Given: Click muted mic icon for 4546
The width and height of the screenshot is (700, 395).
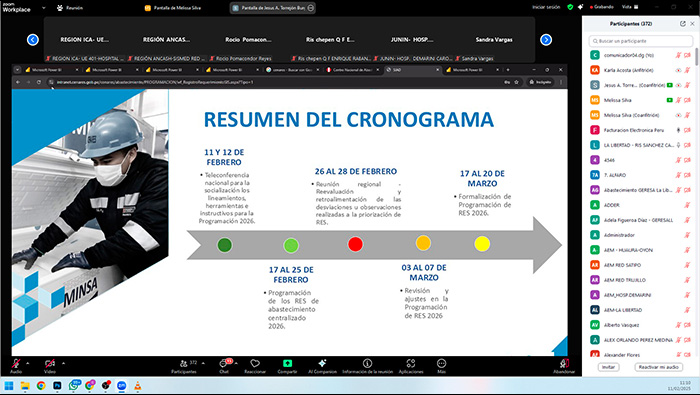Looking at the screenshot, I should click(x=679, y=160).
